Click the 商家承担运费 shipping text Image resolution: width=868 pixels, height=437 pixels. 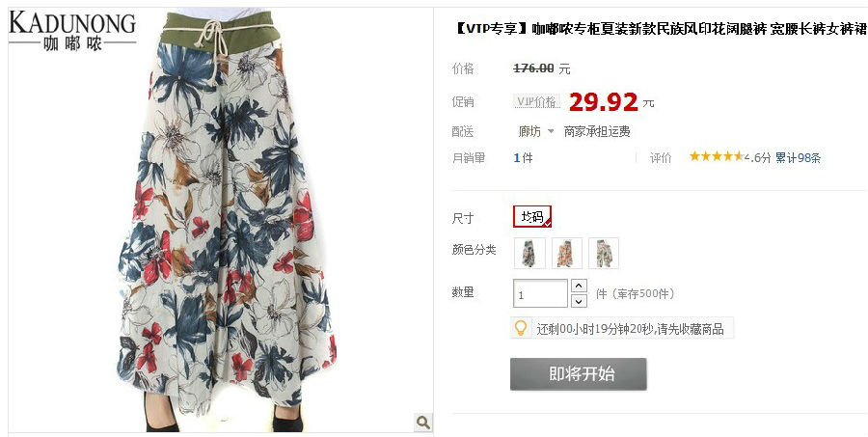(x=597, y=131)
